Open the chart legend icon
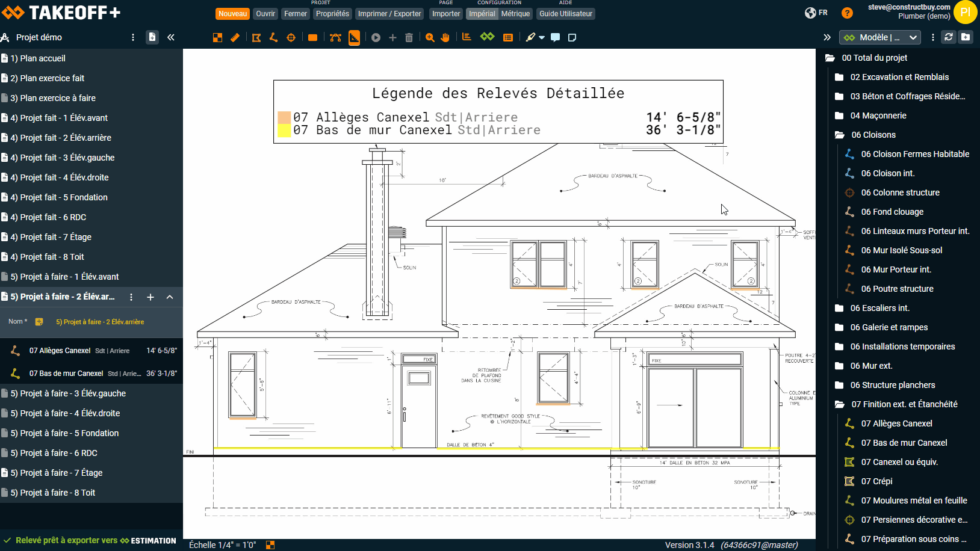 (x=467, y=37)
